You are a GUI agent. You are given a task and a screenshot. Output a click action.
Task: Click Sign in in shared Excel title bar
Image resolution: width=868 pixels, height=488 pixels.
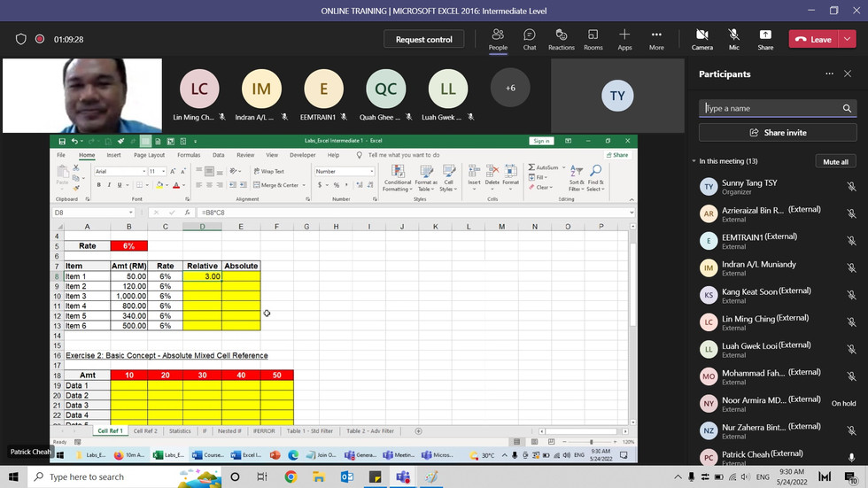(x=541, y=141)
